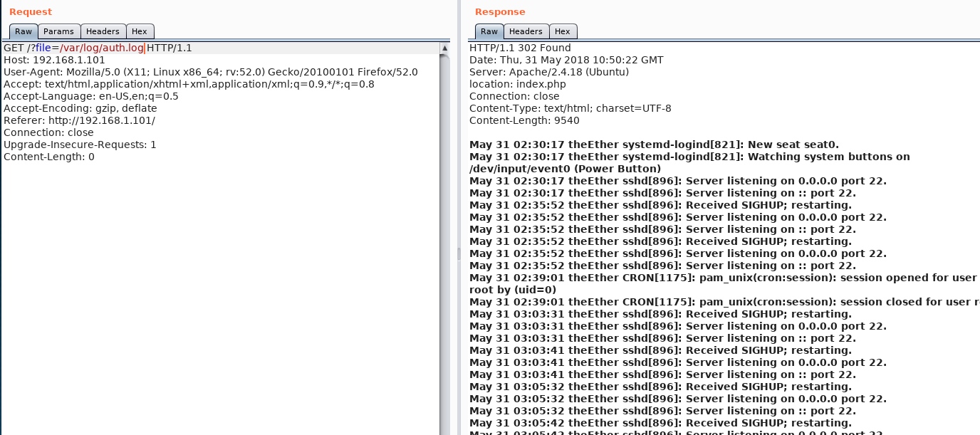
Task: Click the 03:05:32 'listening on :: port 22' line
Action: pos(663,412)
